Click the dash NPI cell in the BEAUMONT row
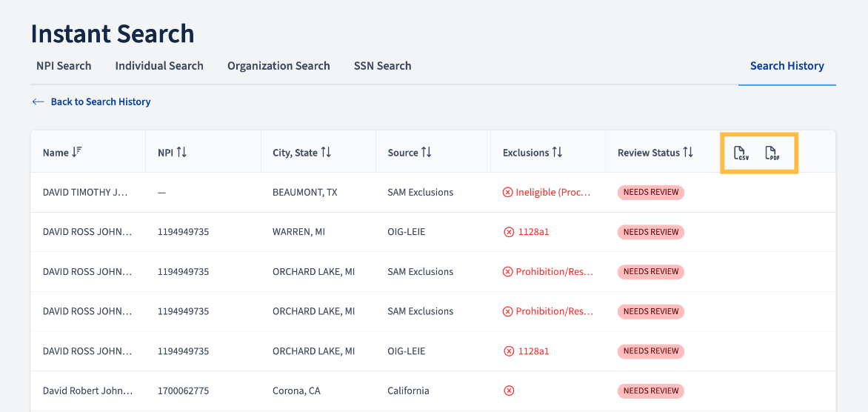Screen dimensions: 868x412 point(161,193)
